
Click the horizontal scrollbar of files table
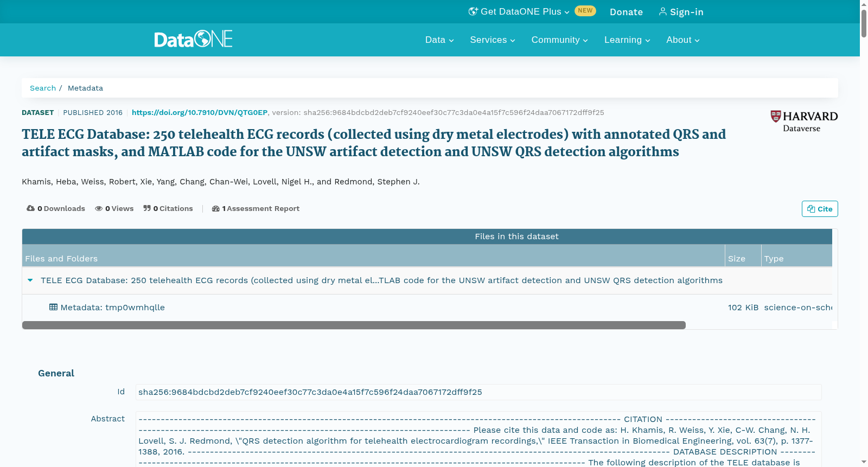(354, 325)
